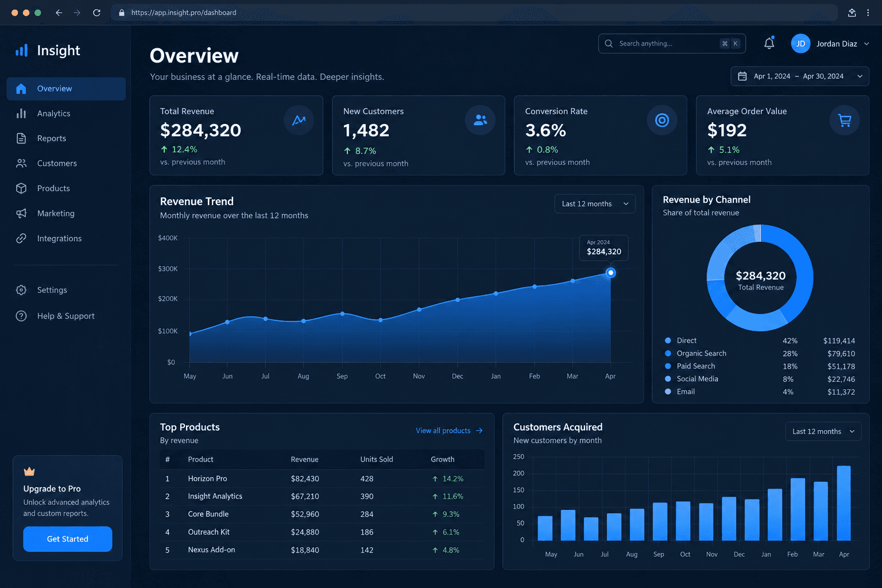Click Direct channel legend dot
Image resolution: width=882 pixels, height=588 pixels.
point(668,341)
